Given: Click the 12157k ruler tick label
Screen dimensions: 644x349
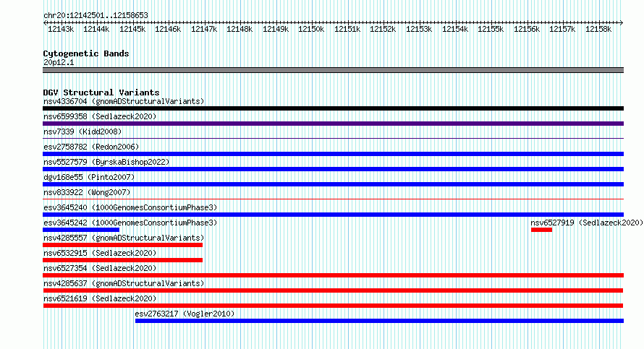Looking at the screenshot, I should (562, 29).
